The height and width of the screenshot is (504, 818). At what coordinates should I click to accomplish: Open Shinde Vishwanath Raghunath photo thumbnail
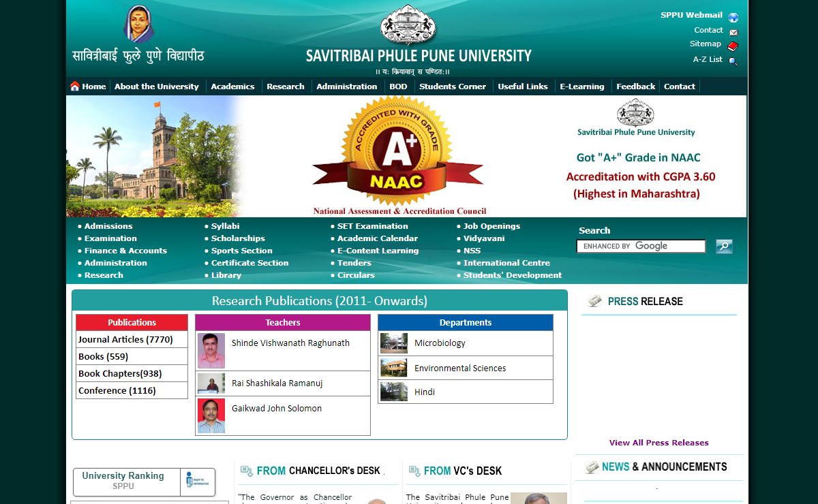[x=211, y=351]
